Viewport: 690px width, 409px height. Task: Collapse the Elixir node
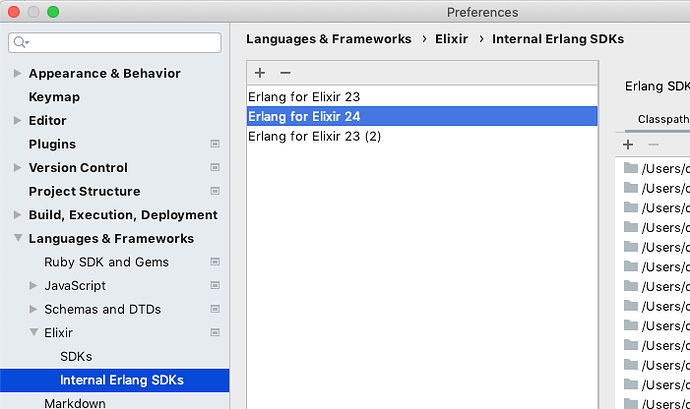pos(34,332)
